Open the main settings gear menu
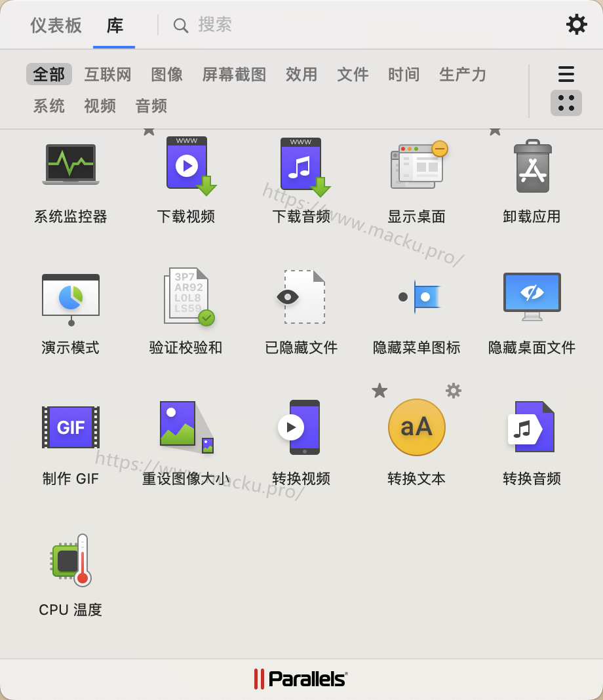The width and height of the screenshot is (603, 700). [577, 25]
